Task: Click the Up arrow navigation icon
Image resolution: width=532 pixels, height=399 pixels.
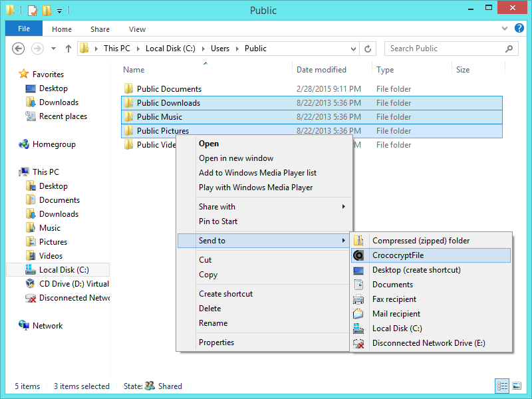Action: (68, 49)
